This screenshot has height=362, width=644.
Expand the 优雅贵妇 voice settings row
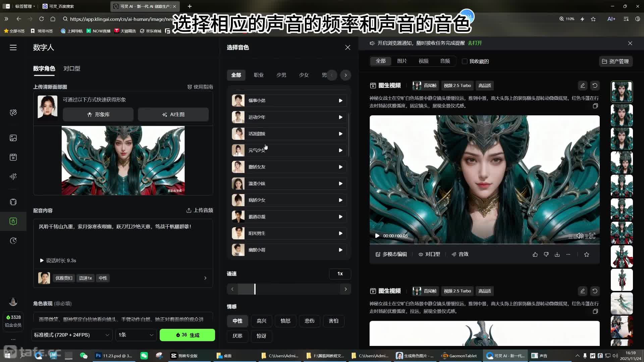coord(205,278)
